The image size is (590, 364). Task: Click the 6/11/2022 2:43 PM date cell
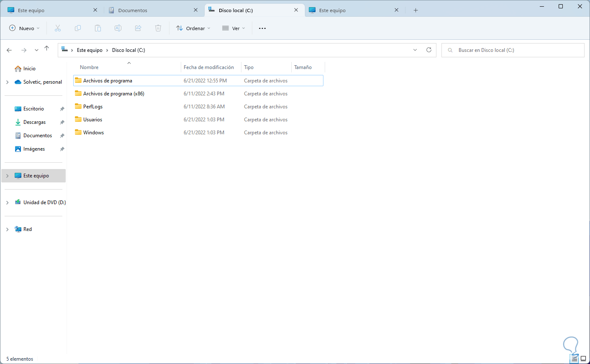204,94
